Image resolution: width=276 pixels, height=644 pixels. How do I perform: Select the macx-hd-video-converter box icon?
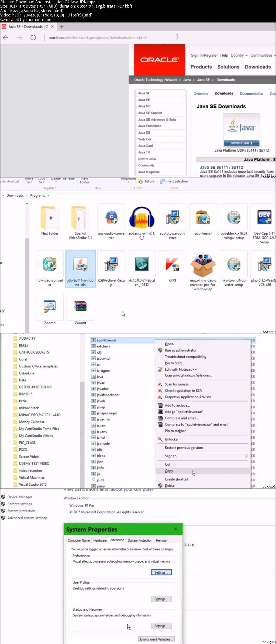(x=203, y=264)
